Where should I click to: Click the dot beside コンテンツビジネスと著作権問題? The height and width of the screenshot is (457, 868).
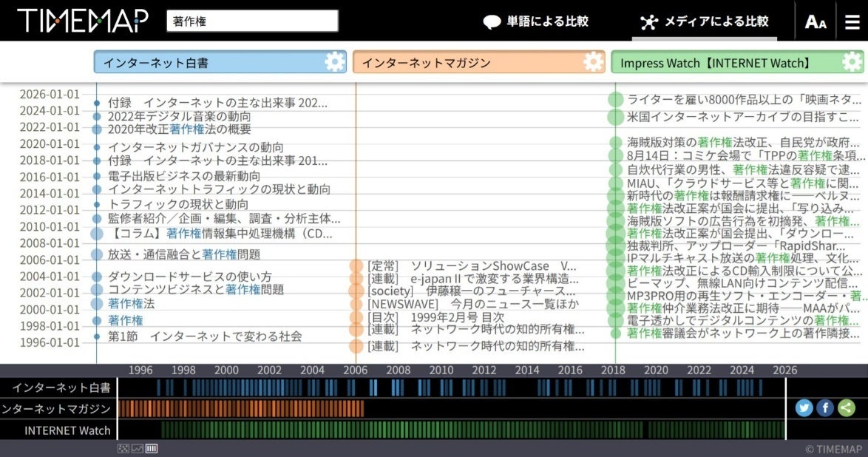click(97, 289)
